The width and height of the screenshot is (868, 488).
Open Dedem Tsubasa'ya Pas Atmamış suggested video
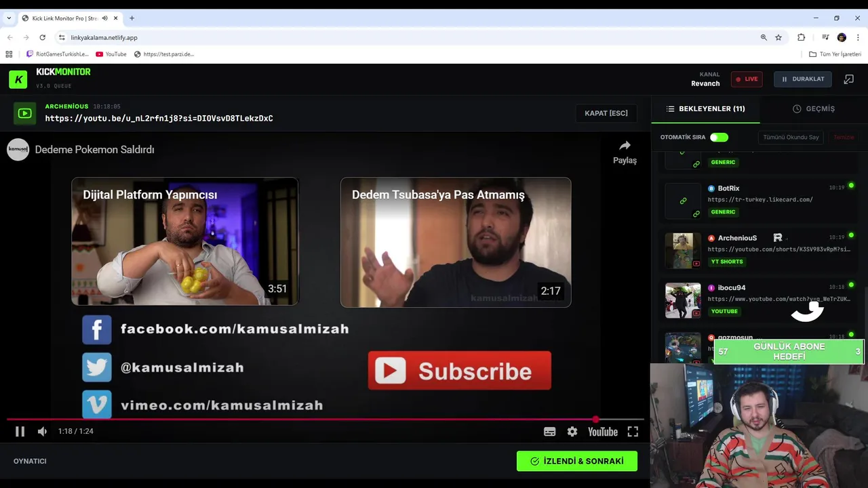456,243
